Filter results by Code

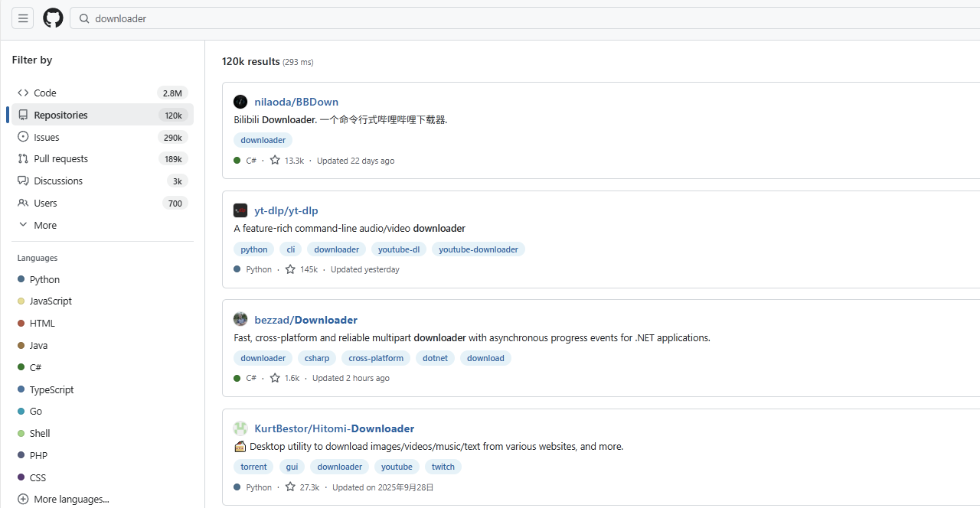[x=103, y=93]
